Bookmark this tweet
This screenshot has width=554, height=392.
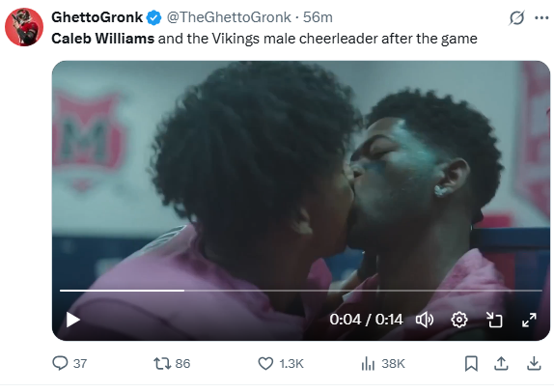(x=471, y=363)
